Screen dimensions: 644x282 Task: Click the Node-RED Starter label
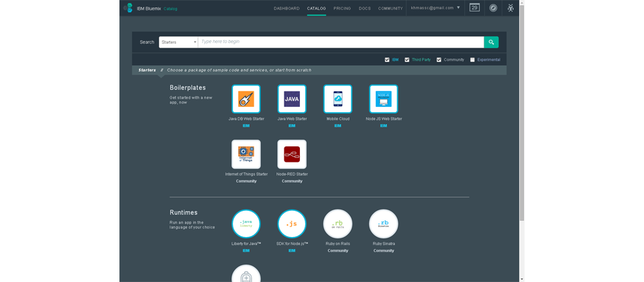click(x=292, y=174)
